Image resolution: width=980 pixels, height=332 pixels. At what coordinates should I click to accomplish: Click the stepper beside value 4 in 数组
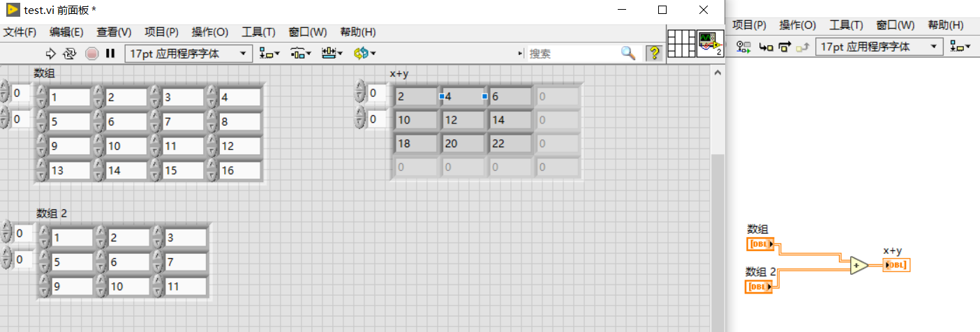click(x=211, y=97)
